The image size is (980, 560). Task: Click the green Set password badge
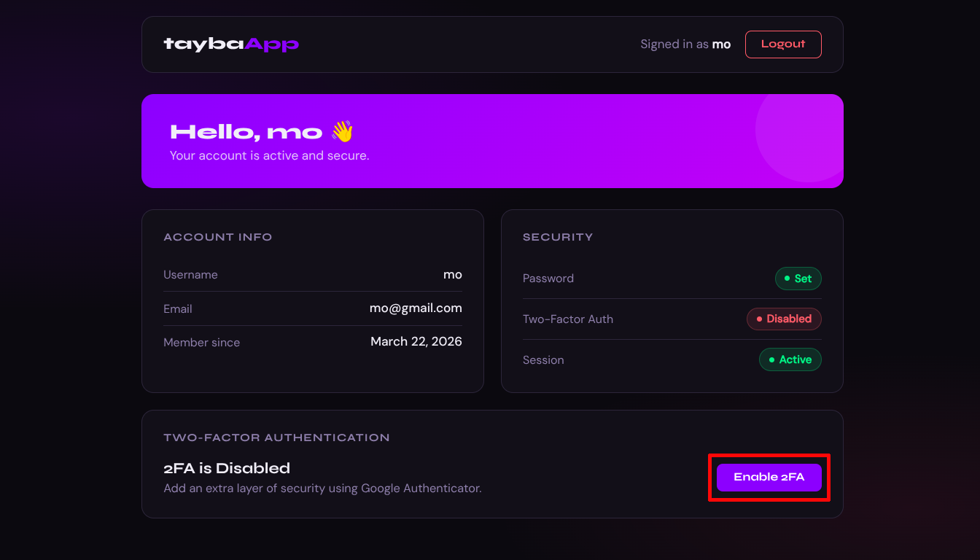798,279
